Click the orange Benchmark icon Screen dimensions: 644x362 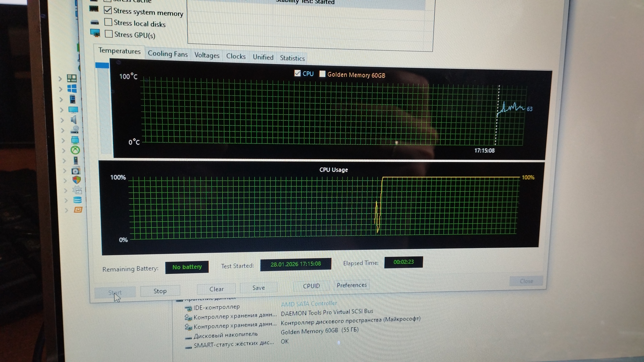point(78,210)
